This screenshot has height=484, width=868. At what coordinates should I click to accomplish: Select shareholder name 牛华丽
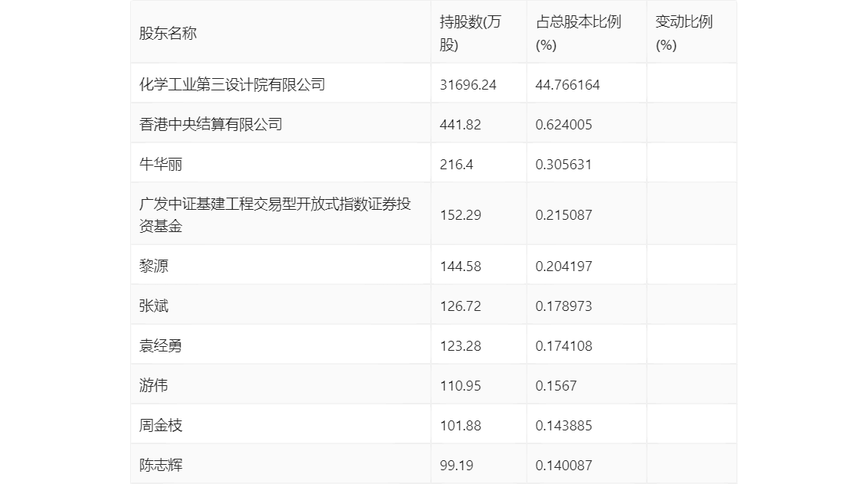161,165
